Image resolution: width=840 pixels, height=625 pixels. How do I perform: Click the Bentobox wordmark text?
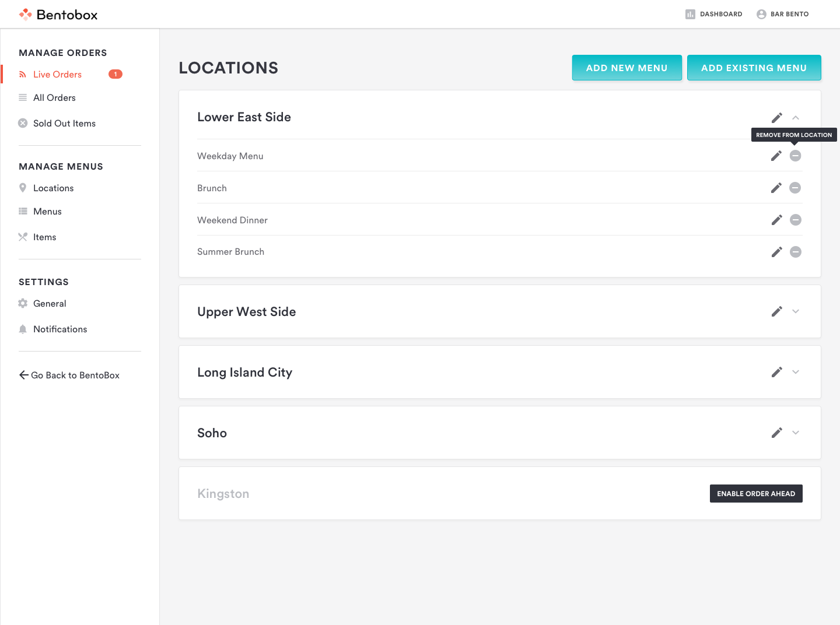click(x=67, y=15)
